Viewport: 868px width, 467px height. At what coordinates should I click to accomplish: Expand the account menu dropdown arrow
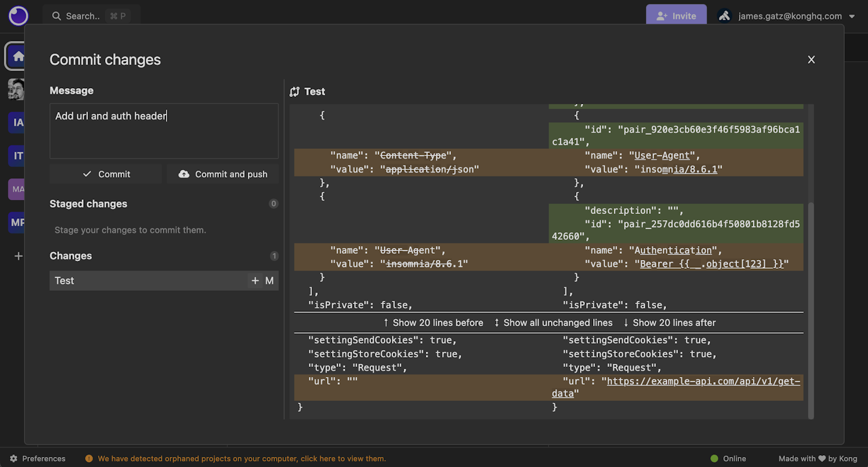click(853, 16)
